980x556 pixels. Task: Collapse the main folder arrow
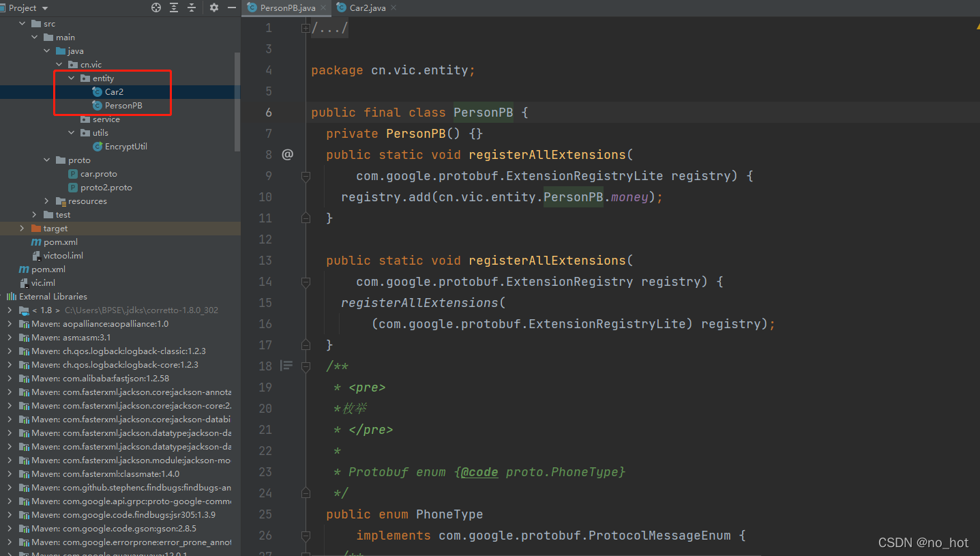tap(35, 38)
